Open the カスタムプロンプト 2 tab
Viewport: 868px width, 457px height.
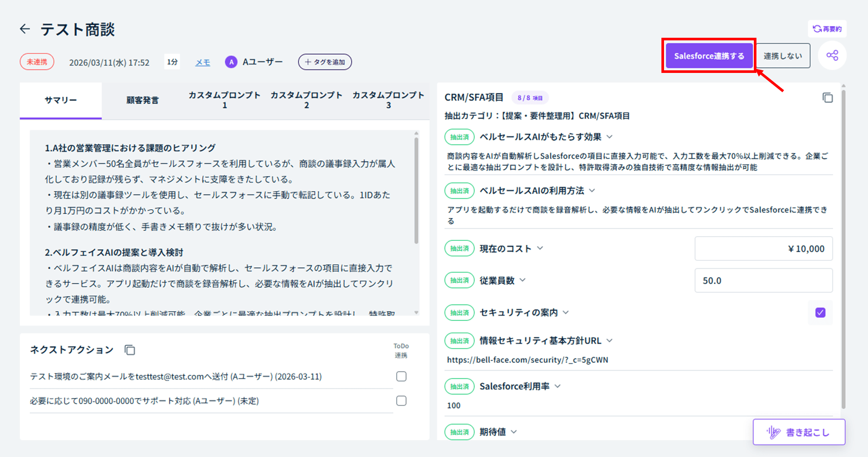pyautogui.click(x=306, y=100)
